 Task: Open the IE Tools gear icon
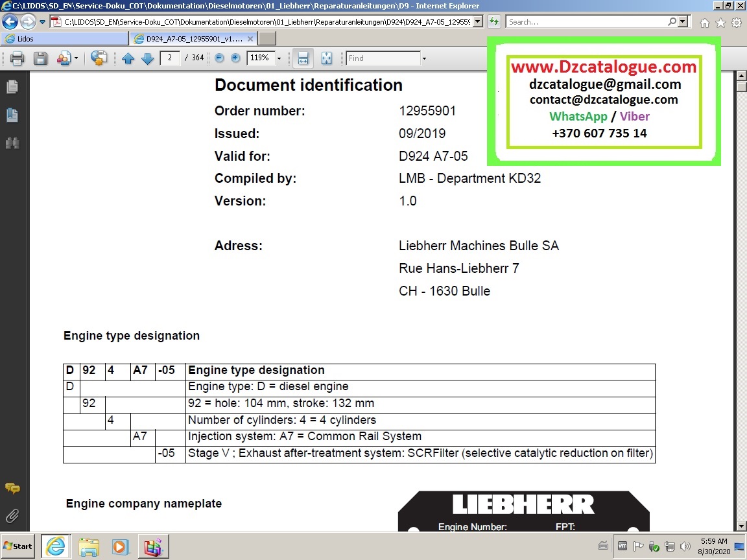737,23
